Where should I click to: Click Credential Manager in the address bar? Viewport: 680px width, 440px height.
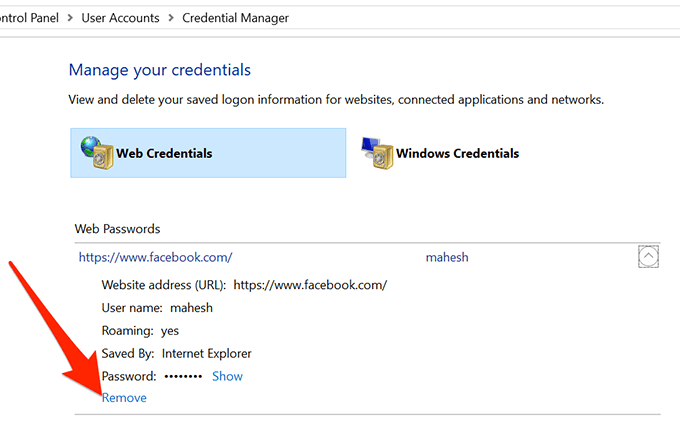pyautogui.click(x=235, y=18)
